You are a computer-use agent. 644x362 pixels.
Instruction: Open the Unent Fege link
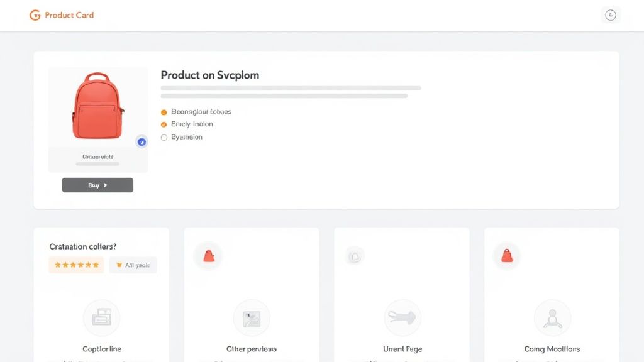[402, 349]
